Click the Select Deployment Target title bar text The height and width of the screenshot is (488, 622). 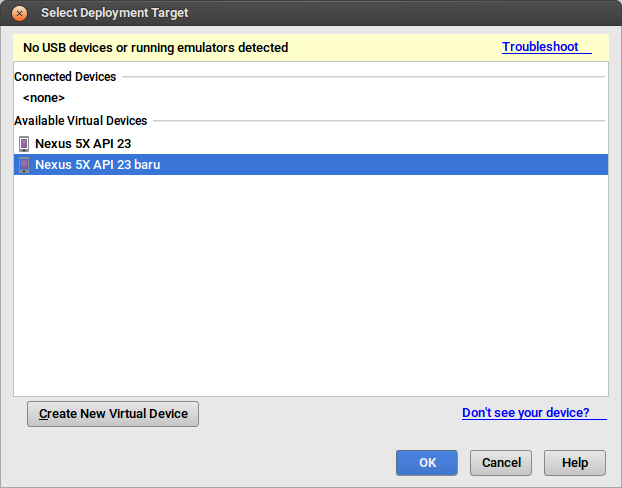coord(114,14)
